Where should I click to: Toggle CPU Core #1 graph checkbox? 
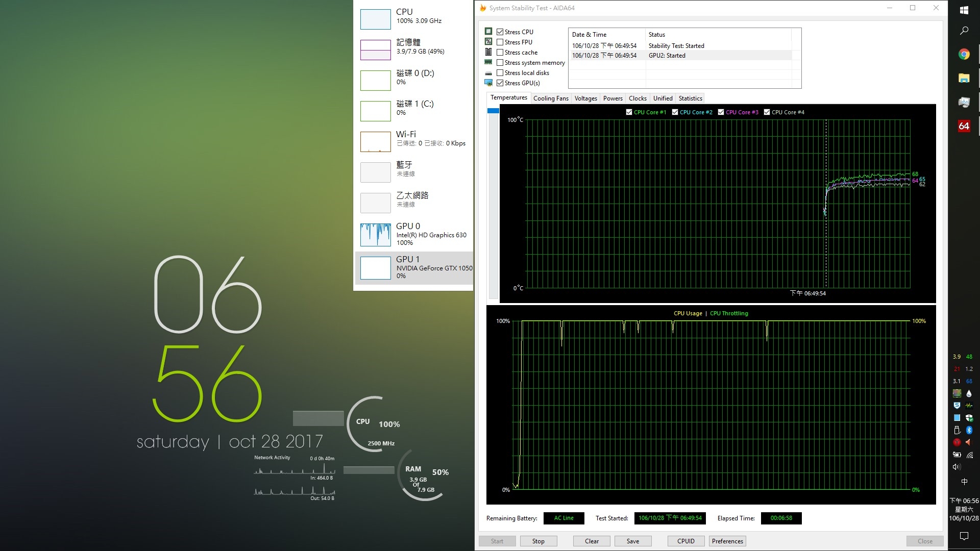tap(629, 112)
